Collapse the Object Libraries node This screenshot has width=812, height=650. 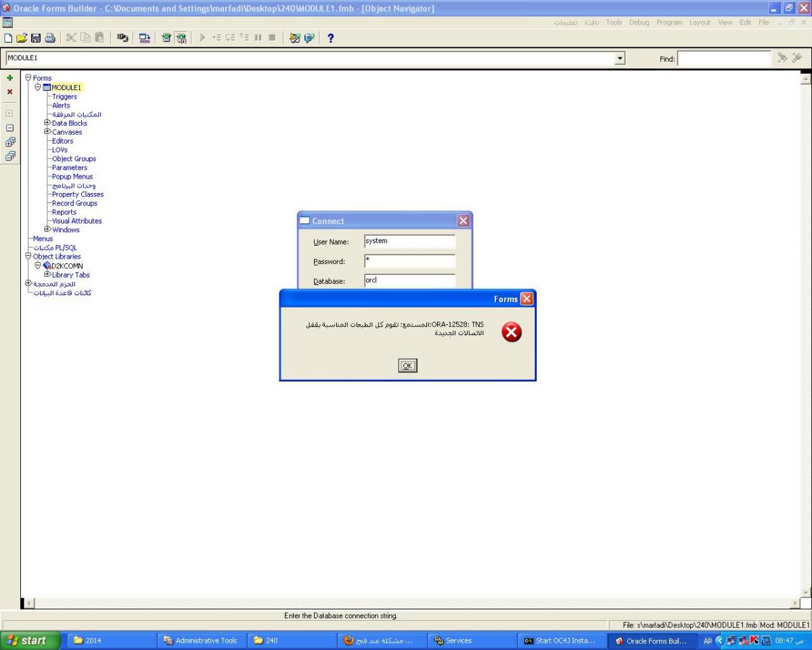[28, 257]
